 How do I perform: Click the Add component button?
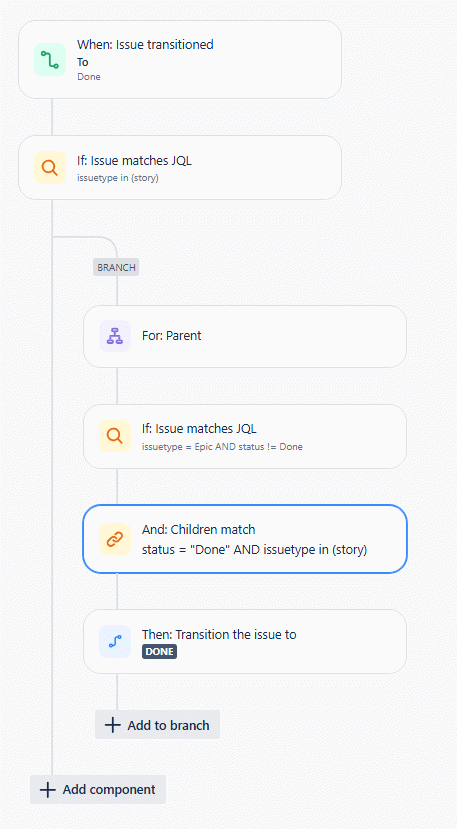click(x=98, y=790)
